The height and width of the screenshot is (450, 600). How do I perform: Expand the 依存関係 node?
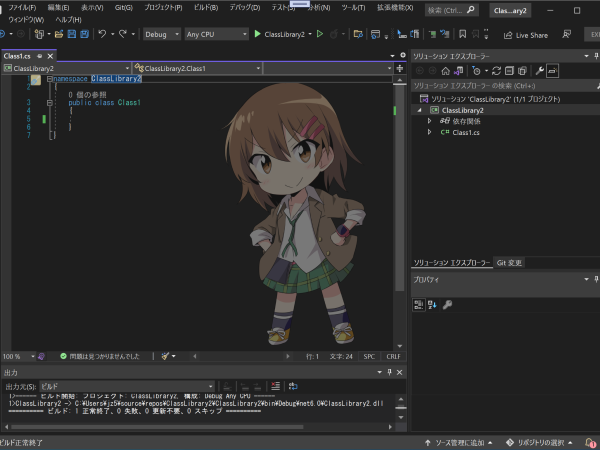429,121
